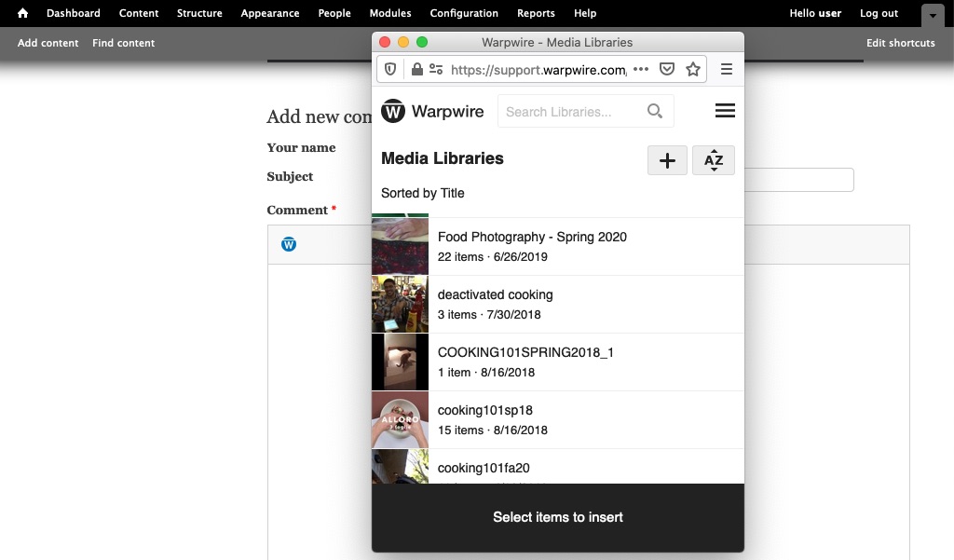Screen dimensions: 954x560
Task: Open the cooking101sp18 library
Action: click(x=558, y=420)
